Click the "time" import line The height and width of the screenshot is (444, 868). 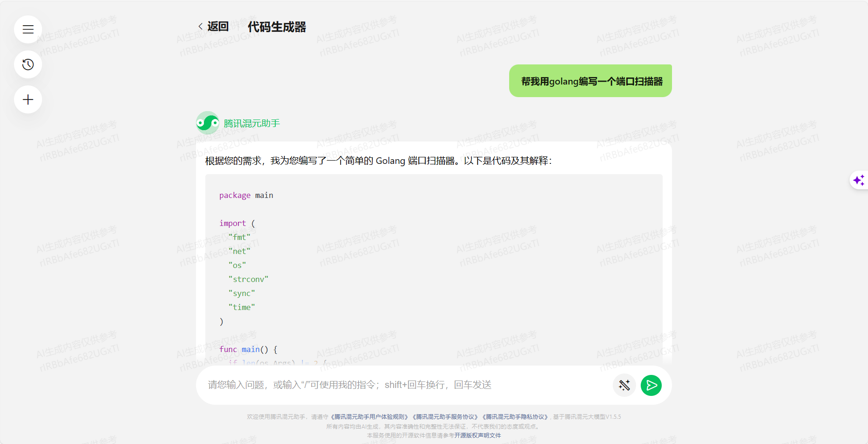point(242,307)
